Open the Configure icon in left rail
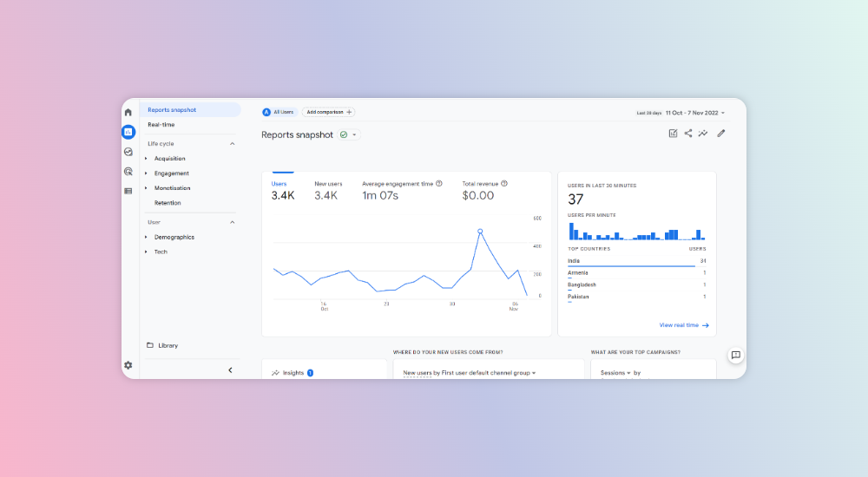 tap(128, 191)
